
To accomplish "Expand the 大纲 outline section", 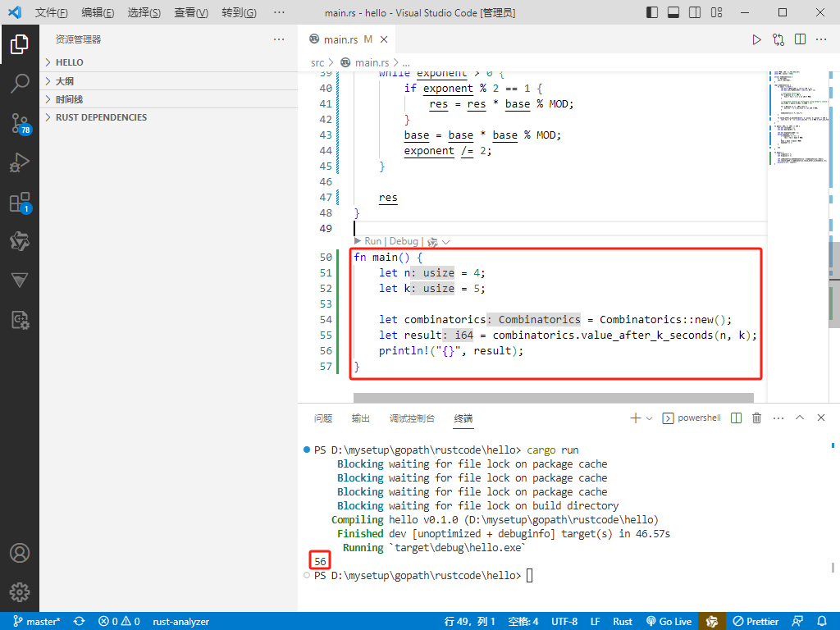I will click(x=169, y=81).
